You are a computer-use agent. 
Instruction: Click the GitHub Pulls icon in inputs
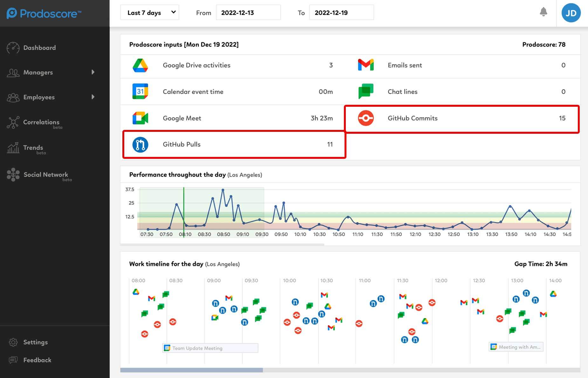(x=140, y=145)
